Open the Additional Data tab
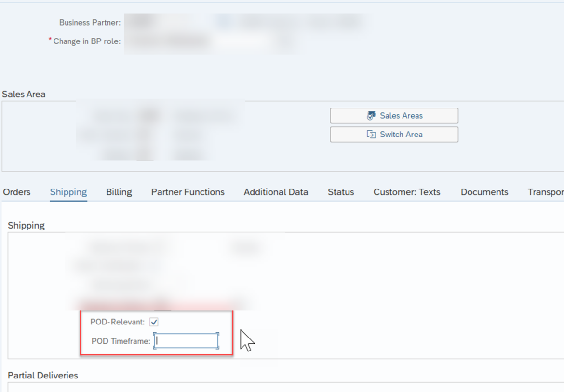The image size is (564, 392). 276,191
